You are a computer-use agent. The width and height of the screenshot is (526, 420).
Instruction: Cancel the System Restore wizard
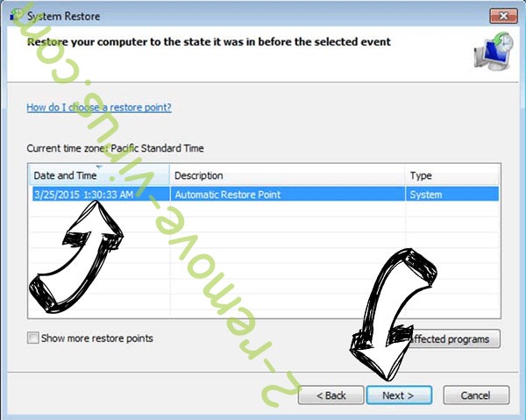pos(476,395)
